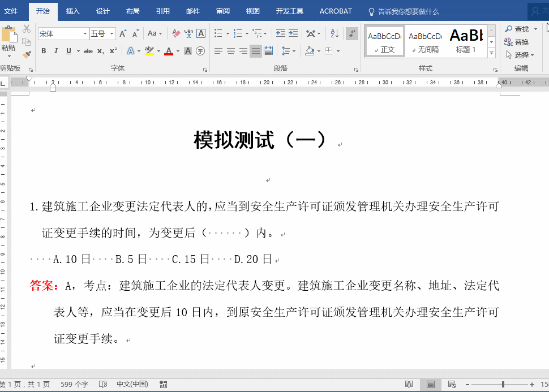The image size is (549, 392).
Task: Open borders dropdown arrow
Action: [338, 51]
